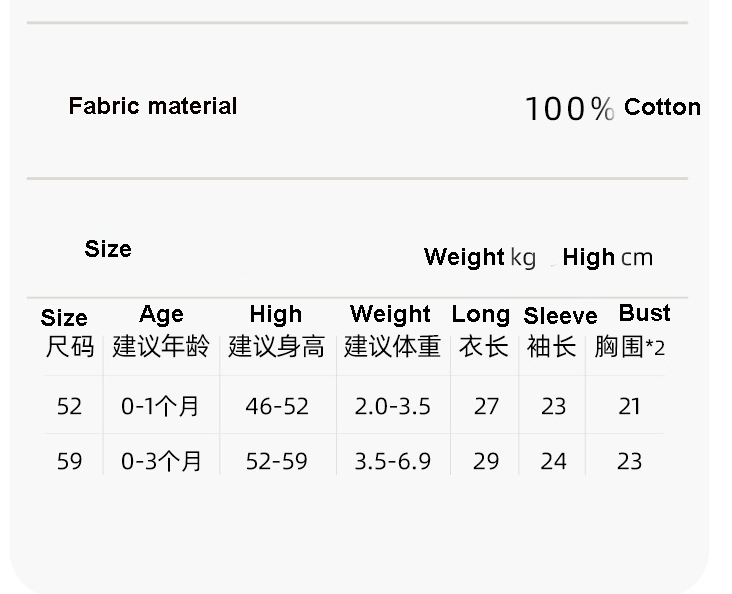Click the 'Long' column header
This screenshot has width=732, height=594.
click(481, 315)
